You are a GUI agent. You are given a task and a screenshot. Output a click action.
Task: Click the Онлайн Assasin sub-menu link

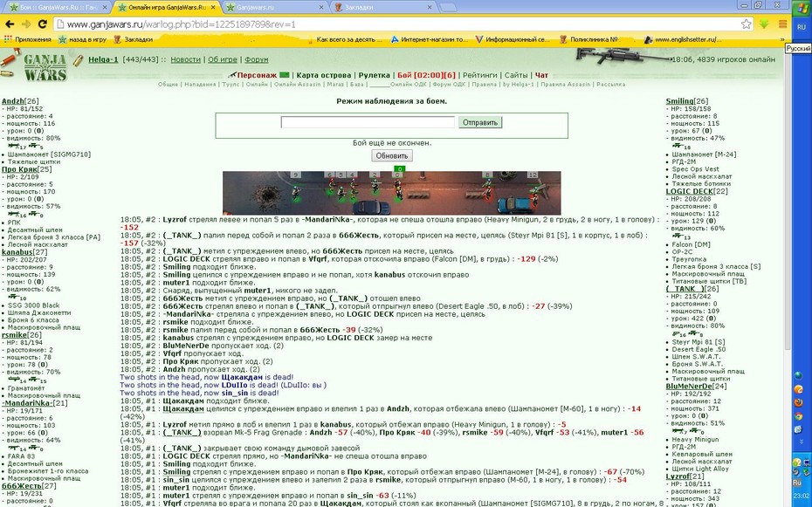tap(297, 85)
